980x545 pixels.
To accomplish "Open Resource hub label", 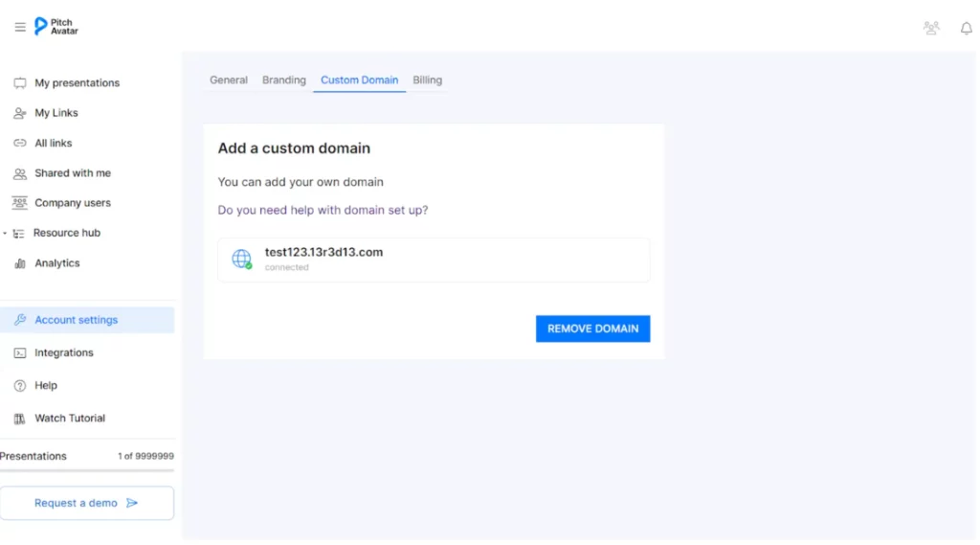I will click(x=67, y=233).
